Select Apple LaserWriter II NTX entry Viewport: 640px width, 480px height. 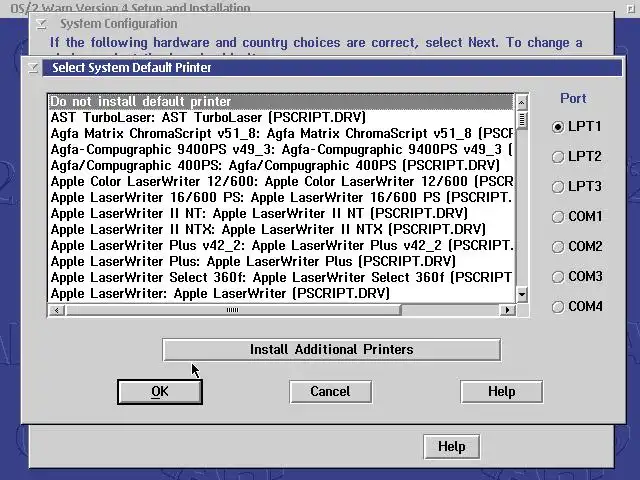click(x=281, y=229)
